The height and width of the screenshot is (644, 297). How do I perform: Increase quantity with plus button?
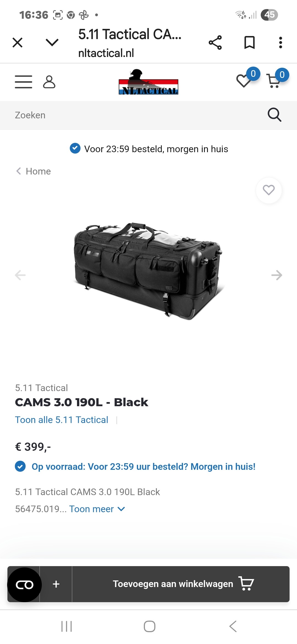[56, 584]
